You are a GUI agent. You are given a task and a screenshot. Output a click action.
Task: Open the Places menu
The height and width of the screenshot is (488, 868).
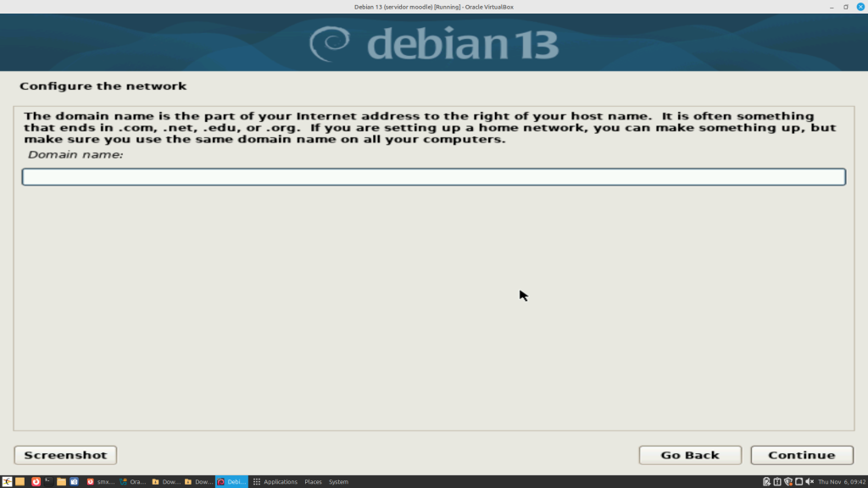tap(313, 481)
